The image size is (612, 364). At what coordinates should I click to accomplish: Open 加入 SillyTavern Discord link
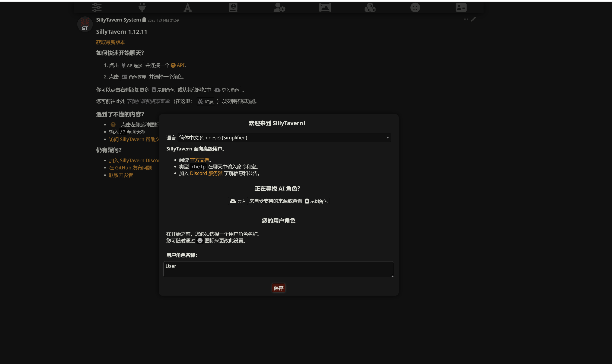(134, 160)
